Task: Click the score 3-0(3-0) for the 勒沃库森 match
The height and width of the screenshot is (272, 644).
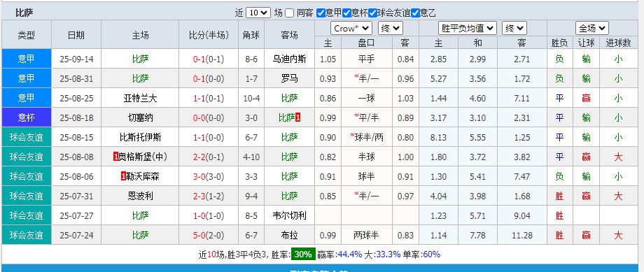Action: (x=209, y=176)
